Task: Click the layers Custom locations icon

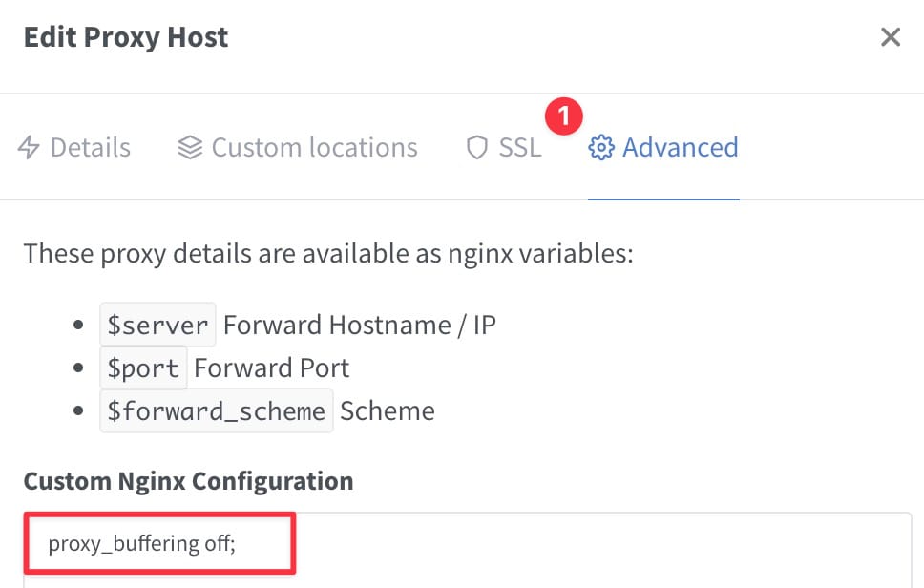Action: [190, 147]
